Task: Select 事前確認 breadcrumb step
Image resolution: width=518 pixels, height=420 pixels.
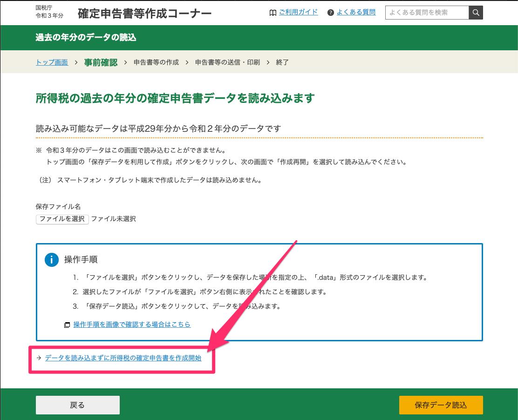Action: [x=101, y=62]
